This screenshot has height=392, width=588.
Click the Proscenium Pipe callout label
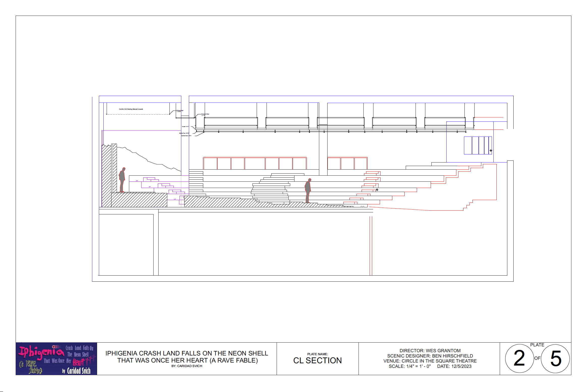coord(205,114)
